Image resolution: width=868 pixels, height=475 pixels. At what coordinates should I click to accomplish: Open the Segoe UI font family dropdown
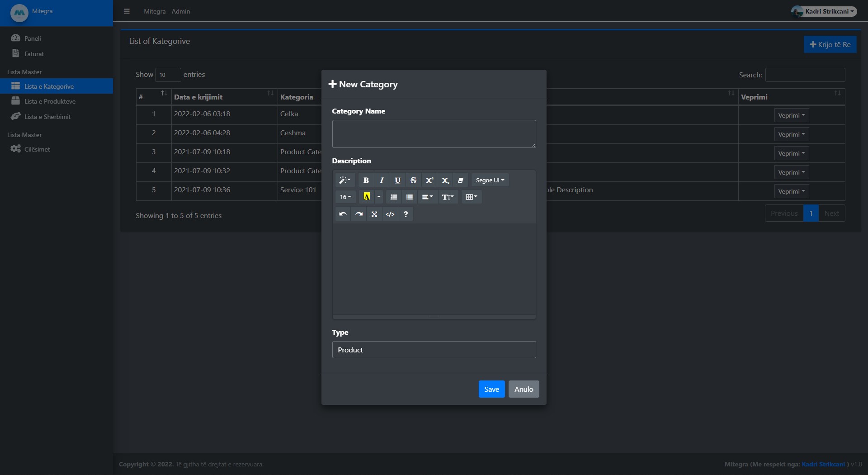[x=490, y=180]
